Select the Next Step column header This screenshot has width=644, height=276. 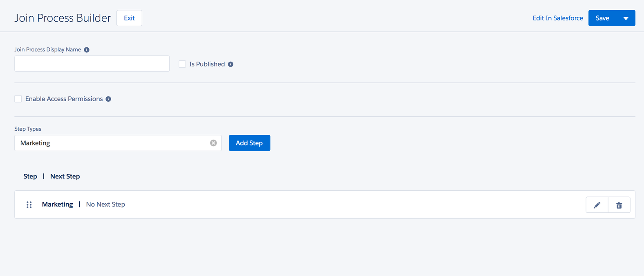click(65, 176)
